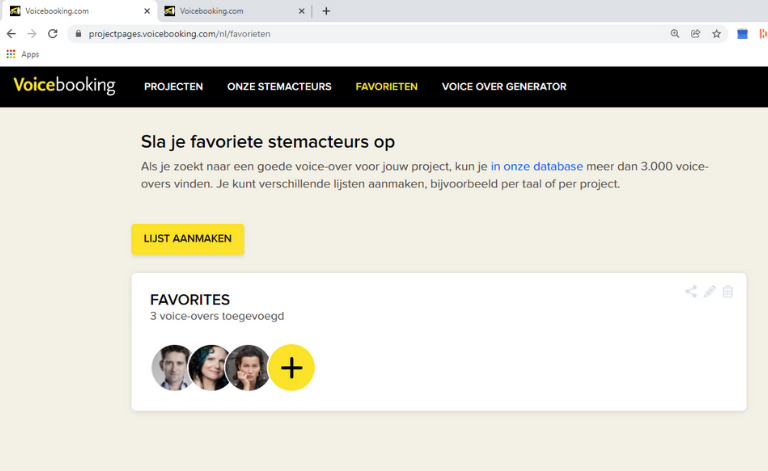Share this page via address bar icon
This screenshot has width=768, height=471.
(696, 34)
